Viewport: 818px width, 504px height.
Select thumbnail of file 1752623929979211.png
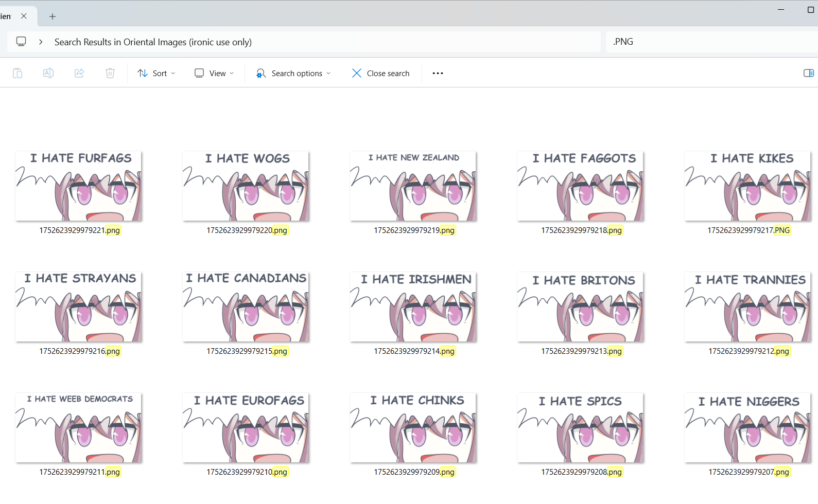(79, 428)
